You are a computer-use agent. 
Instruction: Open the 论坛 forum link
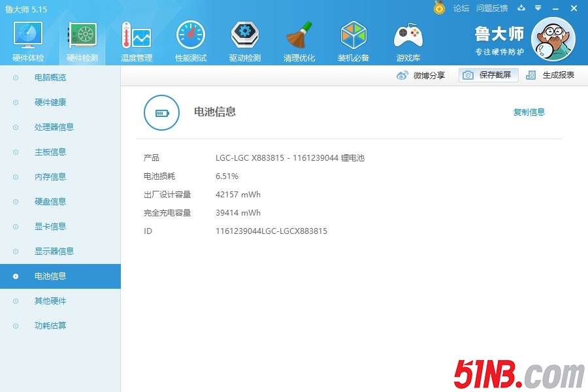[x=461, y=8]
